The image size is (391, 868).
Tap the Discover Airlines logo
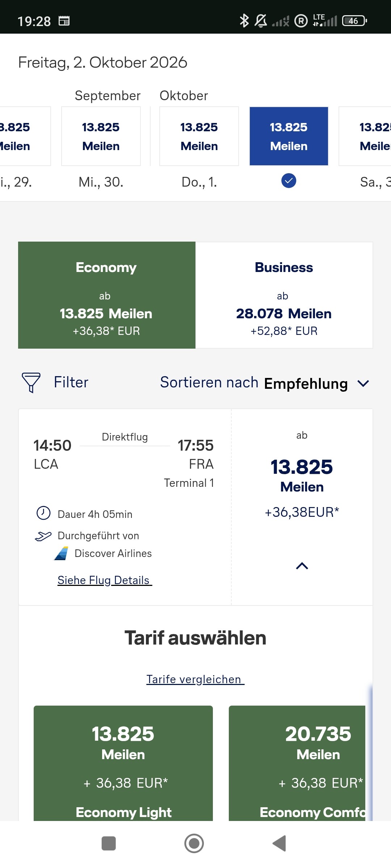tap(61, 553)
